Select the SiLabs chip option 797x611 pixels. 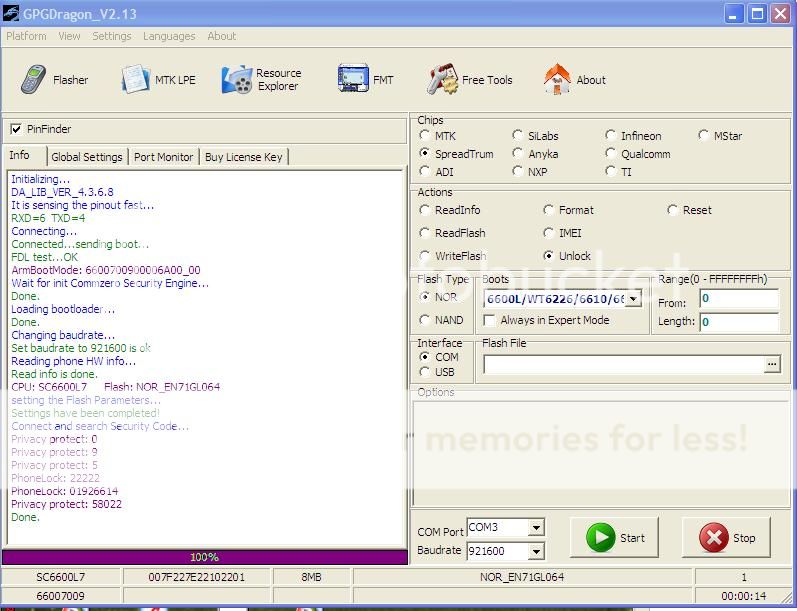517,136
